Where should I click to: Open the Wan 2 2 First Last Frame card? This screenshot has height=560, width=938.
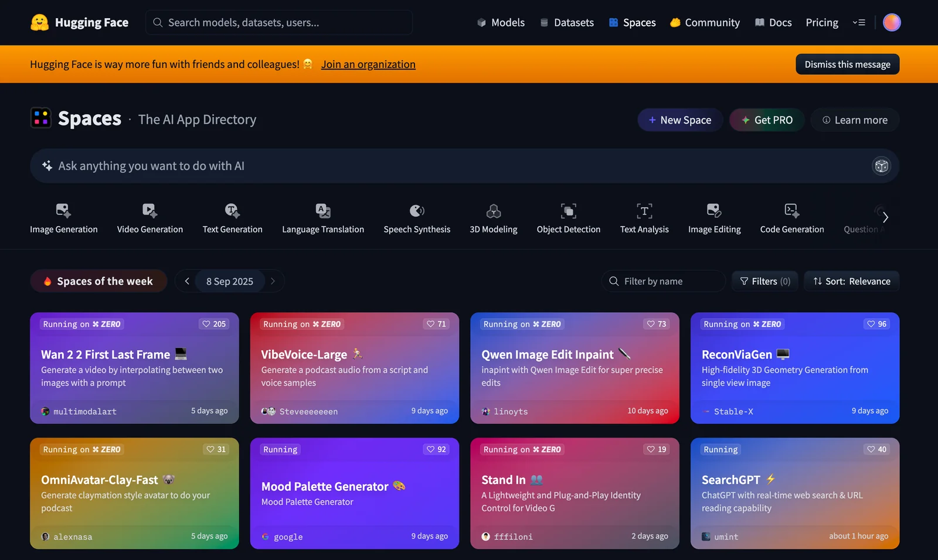coord(134,368)
